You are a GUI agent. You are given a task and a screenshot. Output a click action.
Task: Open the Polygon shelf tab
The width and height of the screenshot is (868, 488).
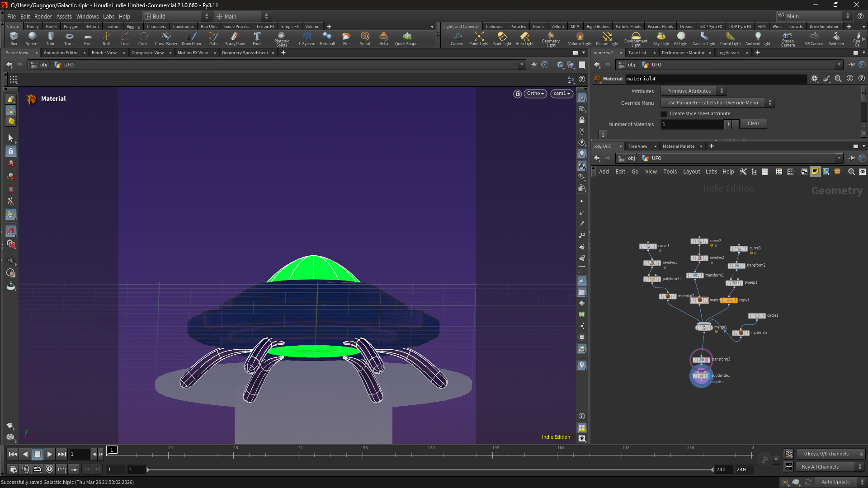[71, 27]
